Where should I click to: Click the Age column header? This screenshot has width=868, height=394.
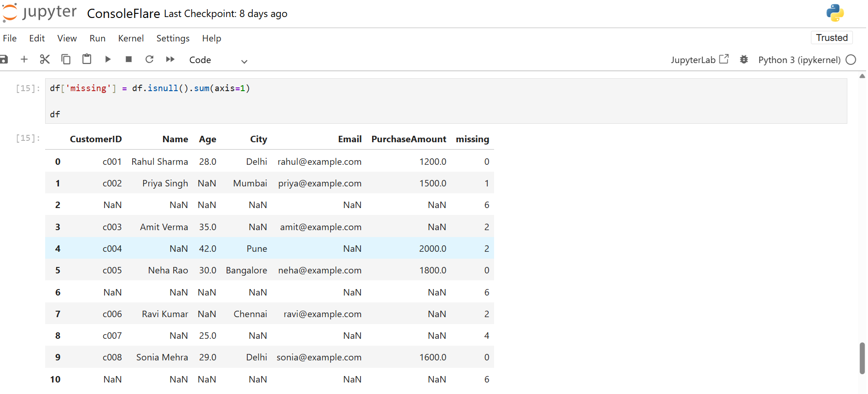pyautogui.click(x=208, y=139)
